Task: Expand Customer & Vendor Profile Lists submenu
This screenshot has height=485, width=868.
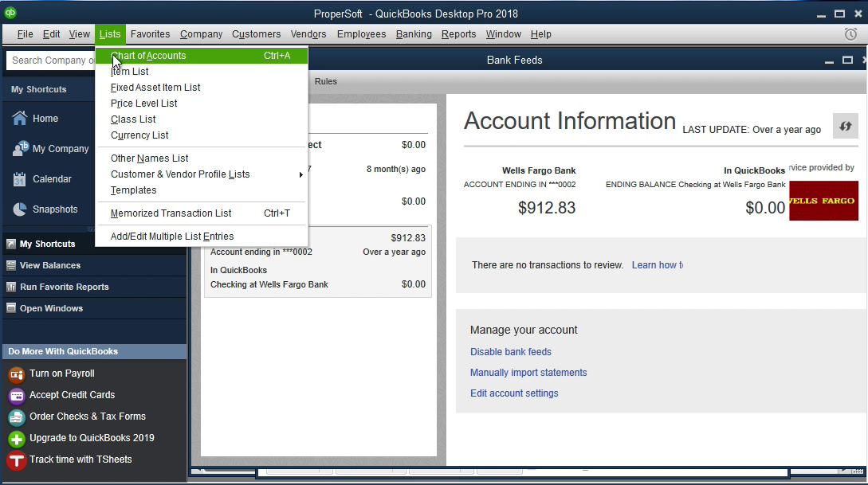Action: tap(202, 174)
